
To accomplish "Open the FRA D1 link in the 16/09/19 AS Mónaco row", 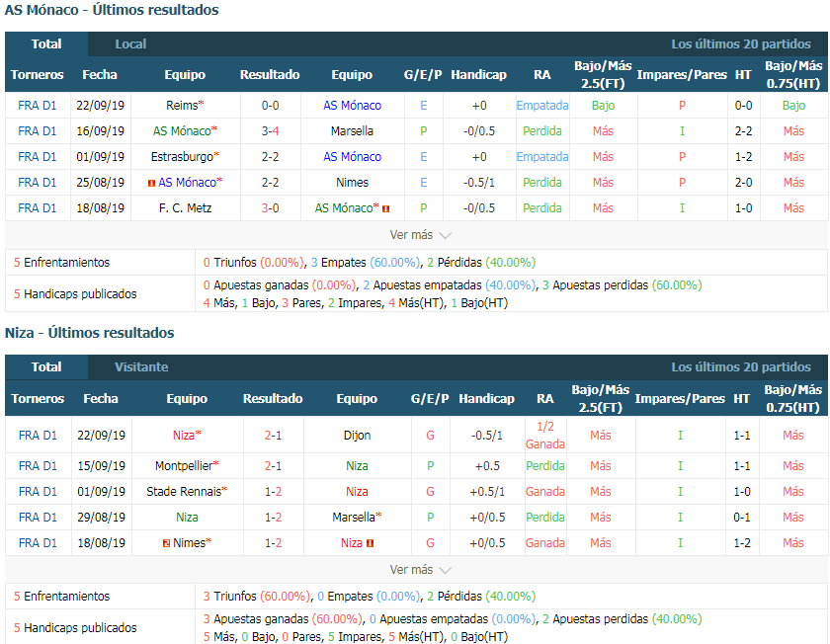I will coord(38,130).
